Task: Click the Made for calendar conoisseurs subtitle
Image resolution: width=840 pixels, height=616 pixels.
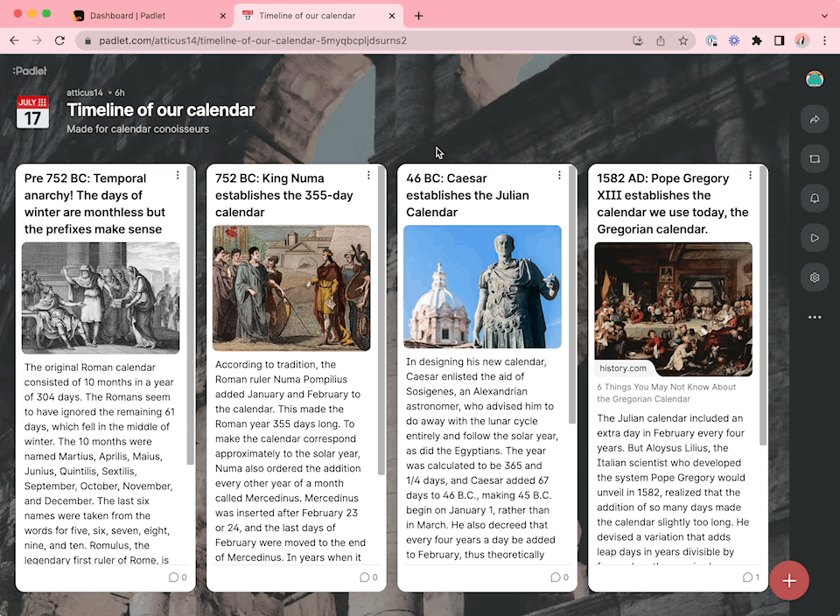Action: point(137,129)
